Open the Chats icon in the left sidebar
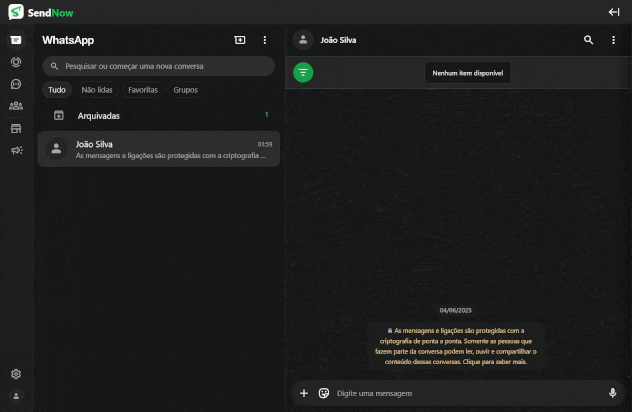This screenshot has width=632, height=412. [x=16, y=40]
